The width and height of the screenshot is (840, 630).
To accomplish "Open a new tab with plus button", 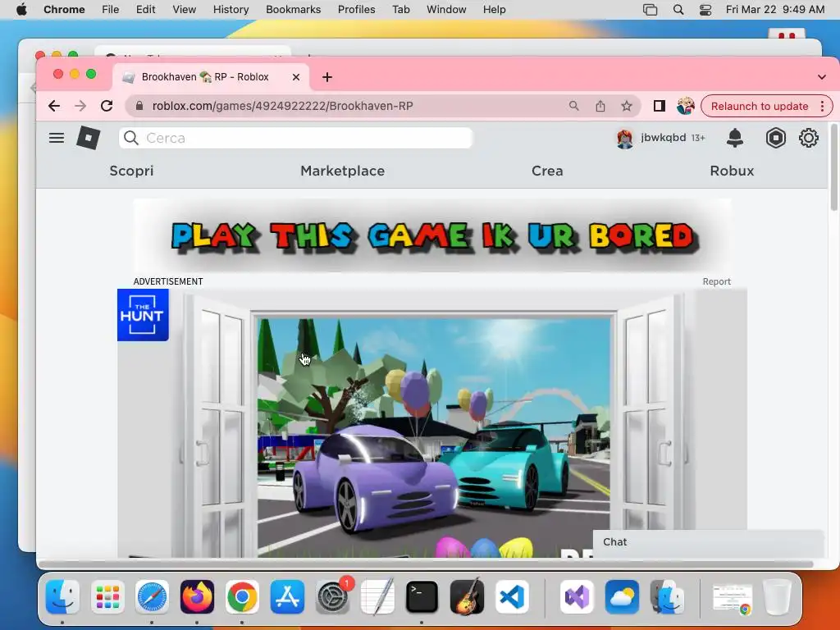I will [326, 77].
